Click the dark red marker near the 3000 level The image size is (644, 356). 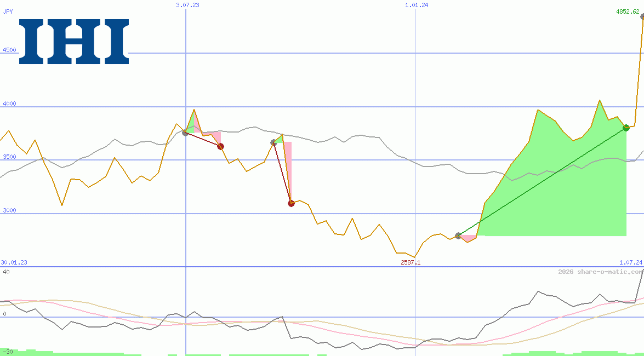(291, 203)
